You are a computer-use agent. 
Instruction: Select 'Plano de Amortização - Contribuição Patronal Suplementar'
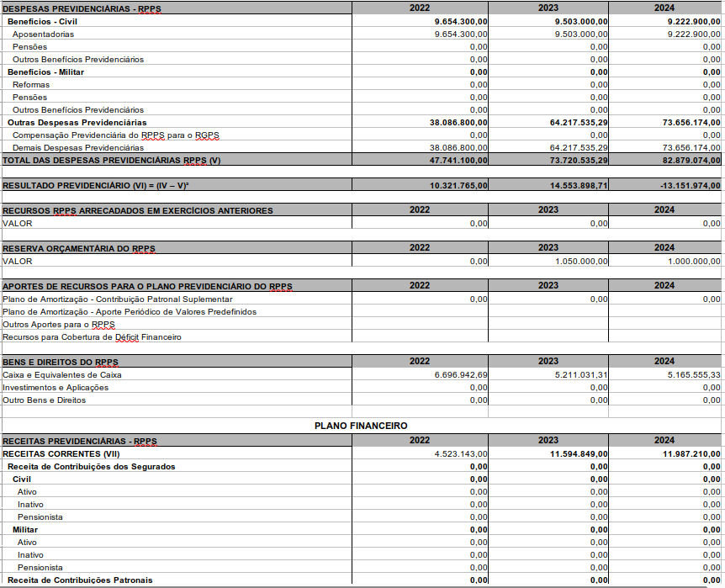point(118,299)
